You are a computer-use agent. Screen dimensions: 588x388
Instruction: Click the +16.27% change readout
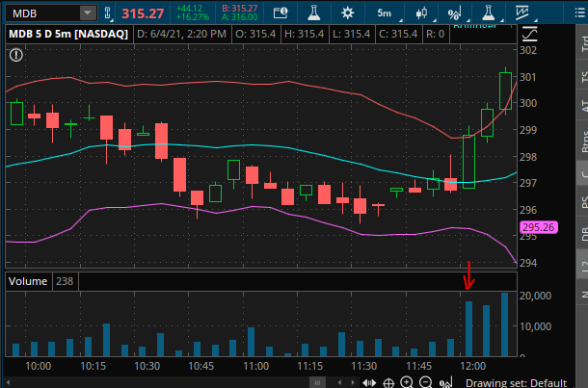click(193, 17)
